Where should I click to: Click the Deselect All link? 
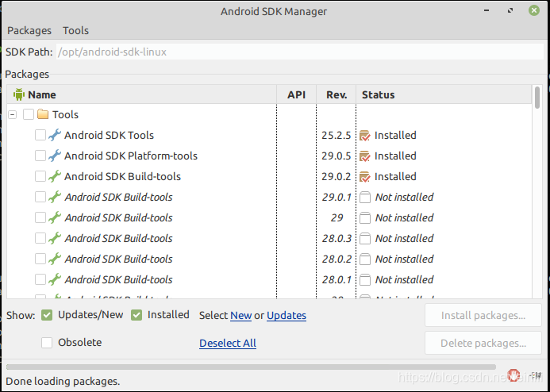pyautogui.click(x=228, y=344)
